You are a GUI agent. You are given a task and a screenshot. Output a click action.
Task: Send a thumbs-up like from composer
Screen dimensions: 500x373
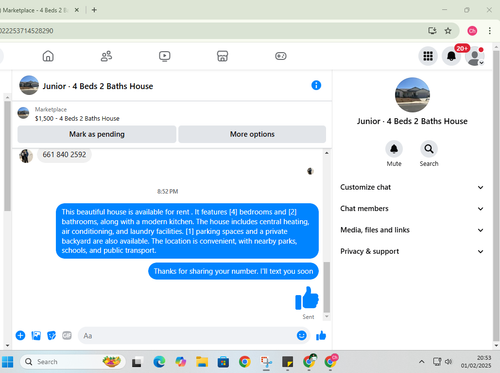coord(321,335)
